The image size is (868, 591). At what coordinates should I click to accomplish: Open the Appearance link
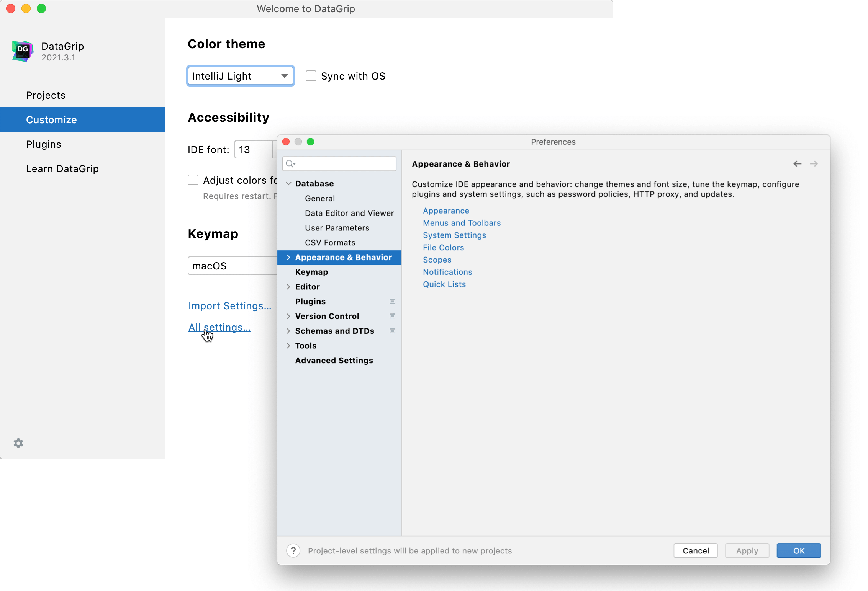[x=446, y=211]
